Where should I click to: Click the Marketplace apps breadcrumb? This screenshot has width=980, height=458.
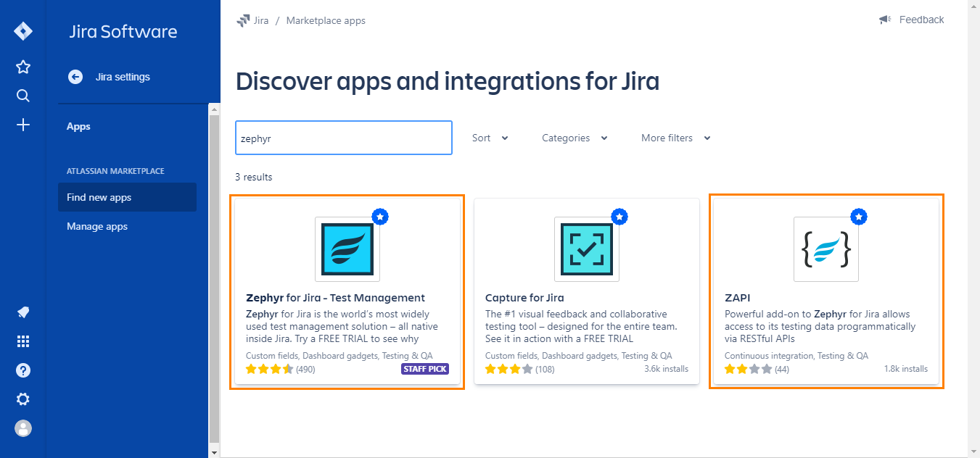click(326, 20)
